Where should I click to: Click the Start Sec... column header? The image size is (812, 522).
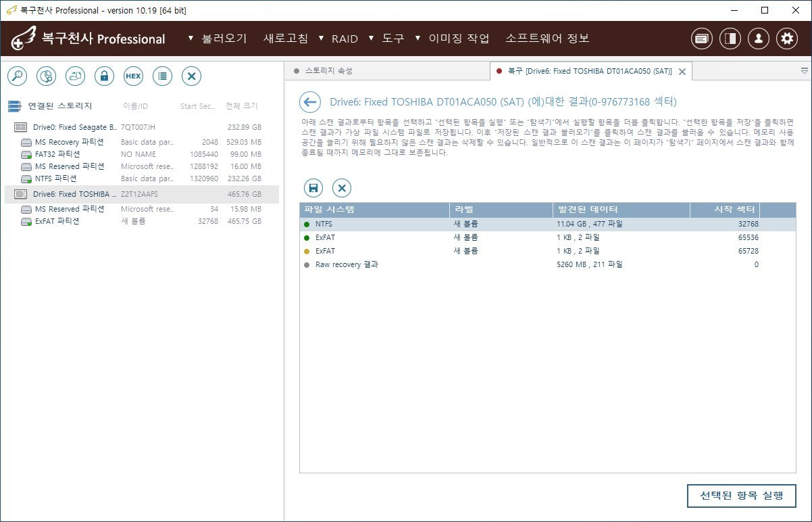(198, 106)
